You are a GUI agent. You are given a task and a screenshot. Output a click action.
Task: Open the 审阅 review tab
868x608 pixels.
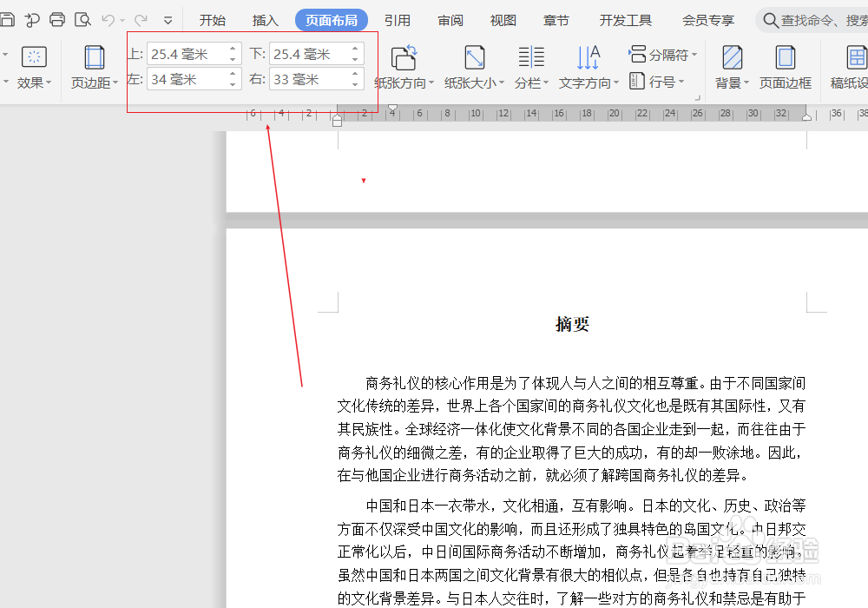tap(450, 19)
